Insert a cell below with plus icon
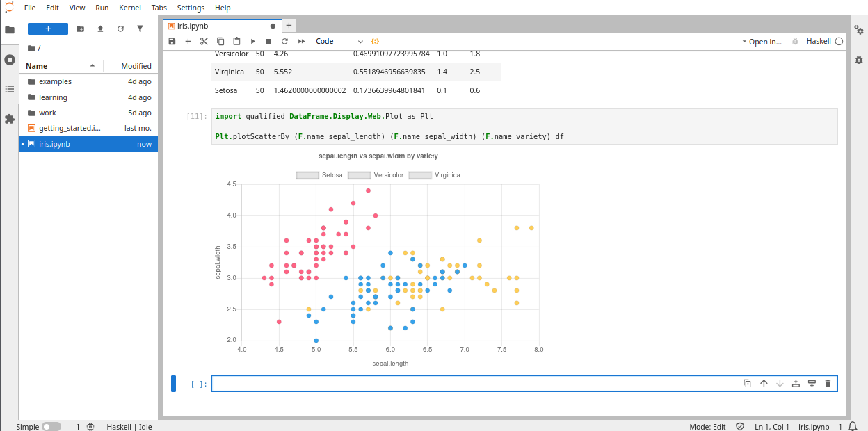 click(x=188, y=42)
